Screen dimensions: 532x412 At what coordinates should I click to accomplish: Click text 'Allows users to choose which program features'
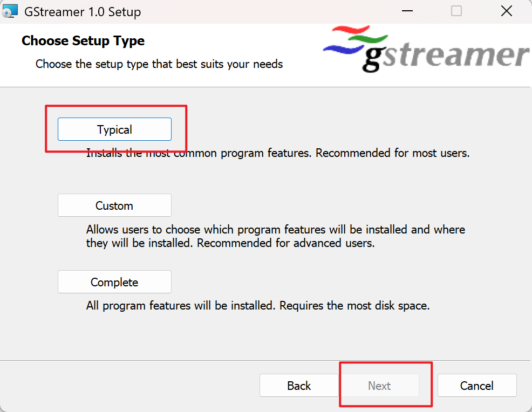click(x=206, y=230)
